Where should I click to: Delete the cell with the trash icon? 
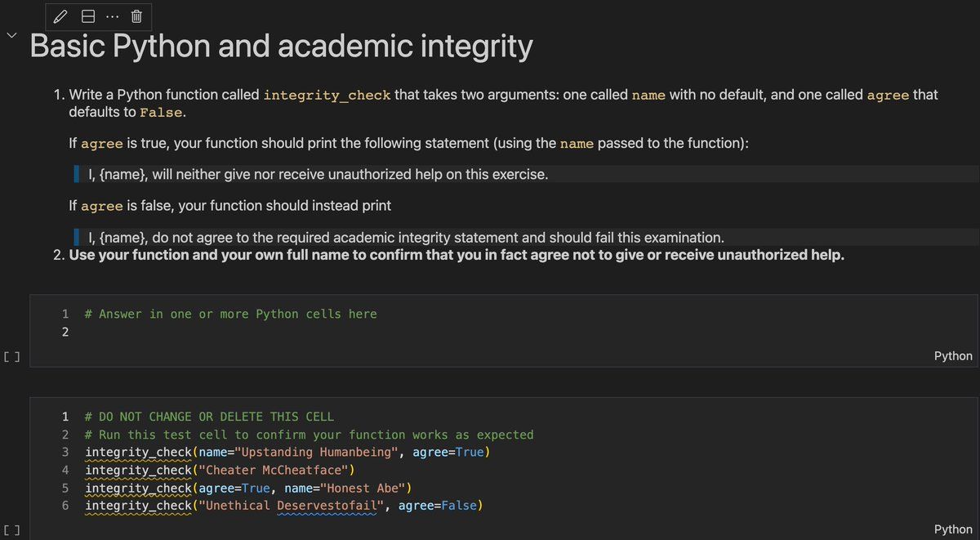pos(136,16)
